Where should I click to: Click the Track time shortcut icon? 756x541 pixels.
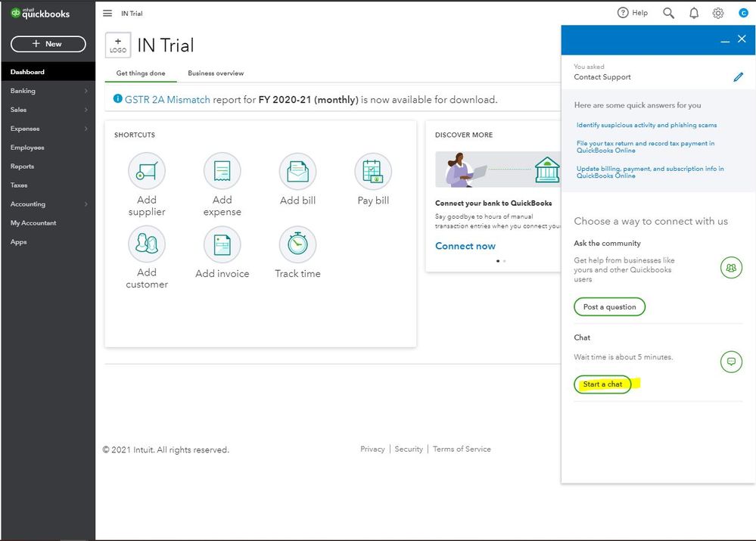(297, 244)
